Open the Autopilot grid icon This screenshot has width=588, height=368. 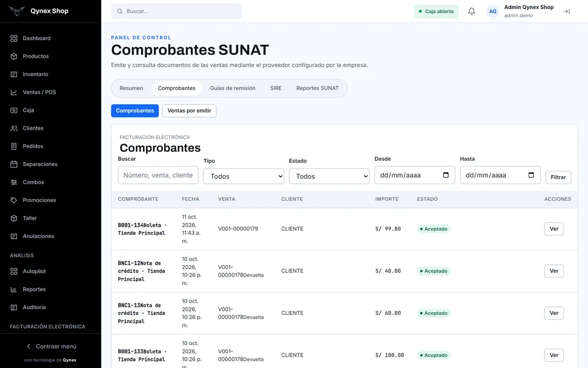coord(14,271)
